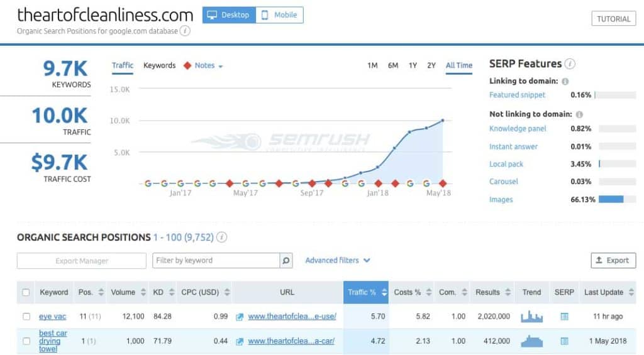Screen dimensions: 644x355
Task: Expand the Advanced filters dropdown
Action: [x=338, y=260]
